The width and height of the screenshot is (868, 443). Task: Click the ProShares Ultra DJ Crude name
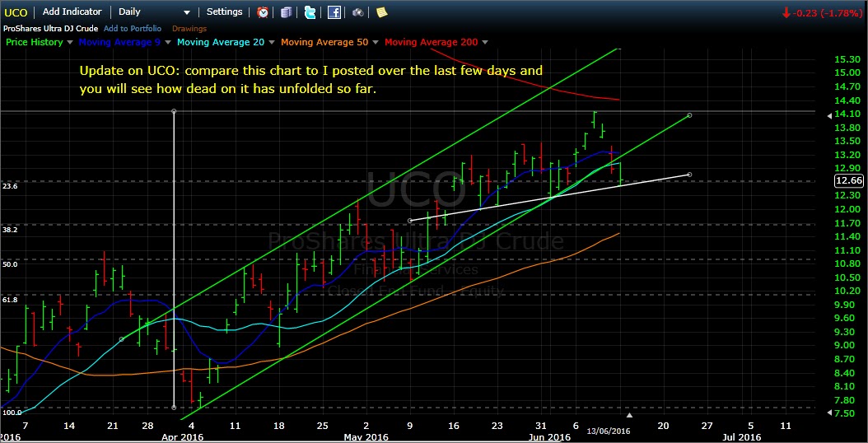pos(51,28)
